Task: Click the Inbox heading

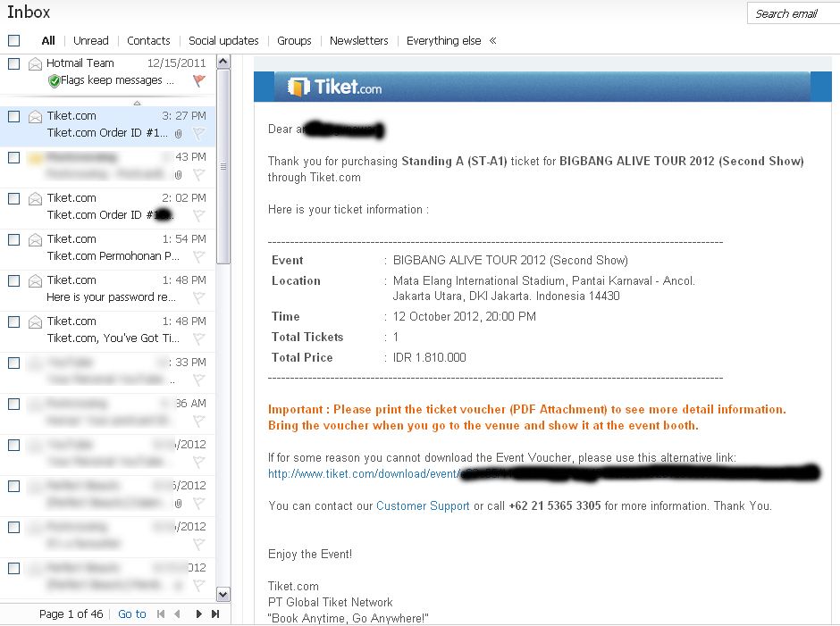Action: pyautogui.click(x=29, y=12)
